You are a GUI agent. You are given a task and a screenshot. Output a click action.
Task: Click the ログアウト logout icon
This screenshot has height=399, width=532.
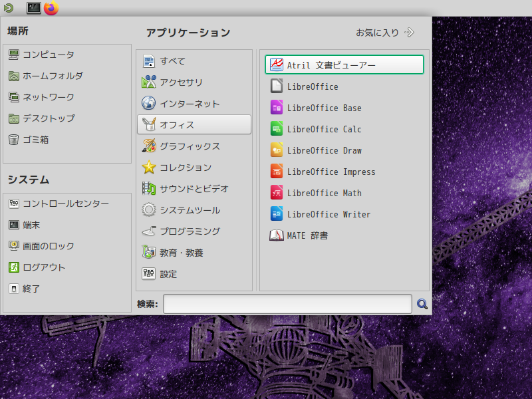[13, 267]
